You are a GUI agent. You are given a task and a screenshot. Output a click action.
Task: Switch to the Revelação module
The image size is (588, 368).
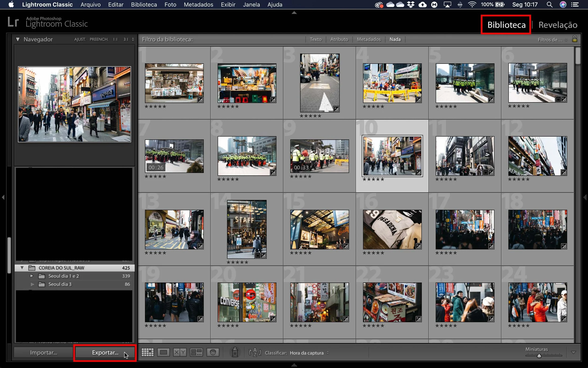558,25
